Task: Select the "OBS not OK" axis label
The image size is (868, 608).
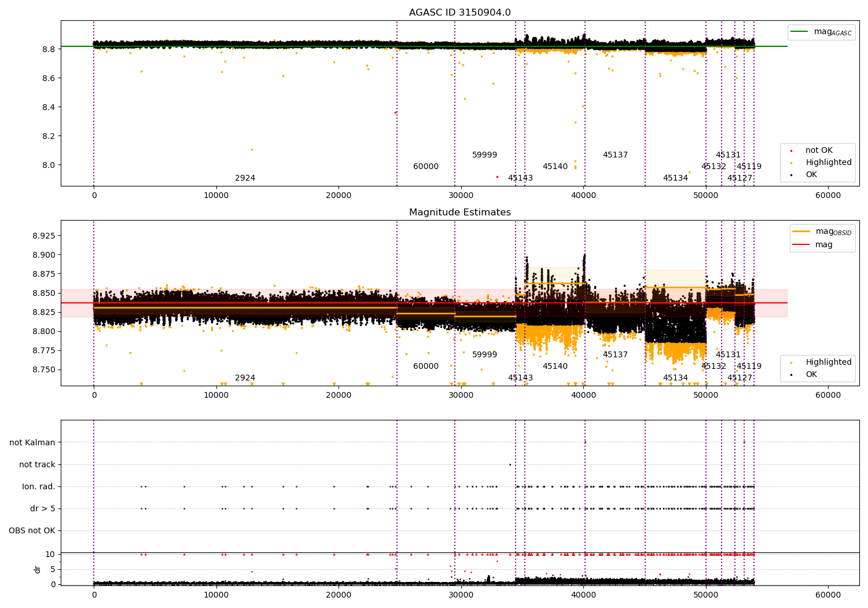Action: (x=32, y=530)
